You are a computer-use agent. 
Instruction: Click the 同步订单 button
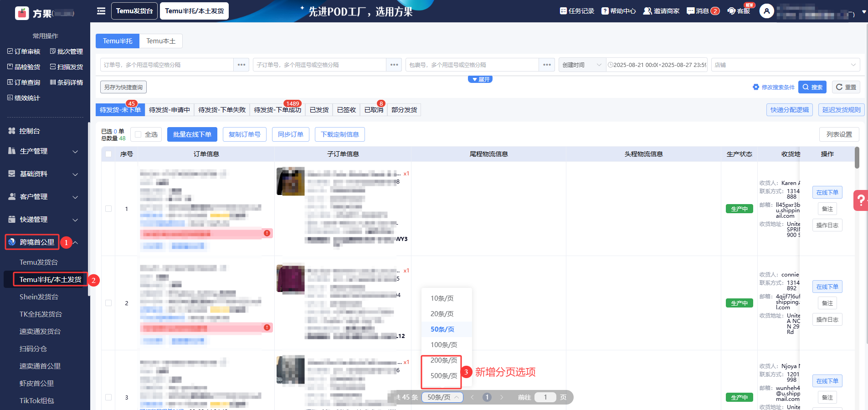click(291, 134)
